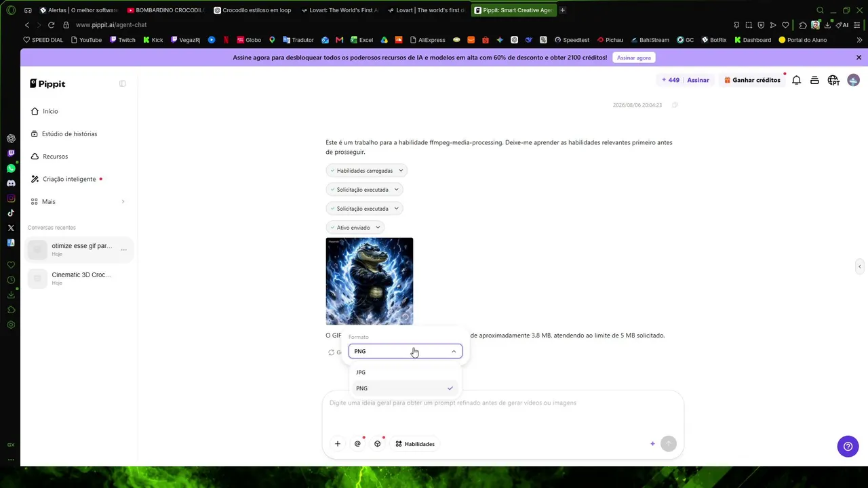Open a new browser tab
868x488 pixels.
562,10
